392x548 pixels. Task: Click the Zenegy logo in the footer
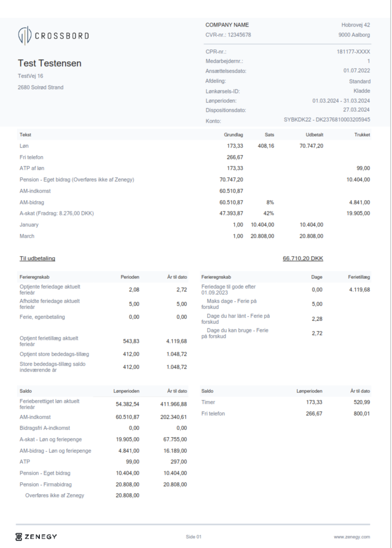(36, 536)
